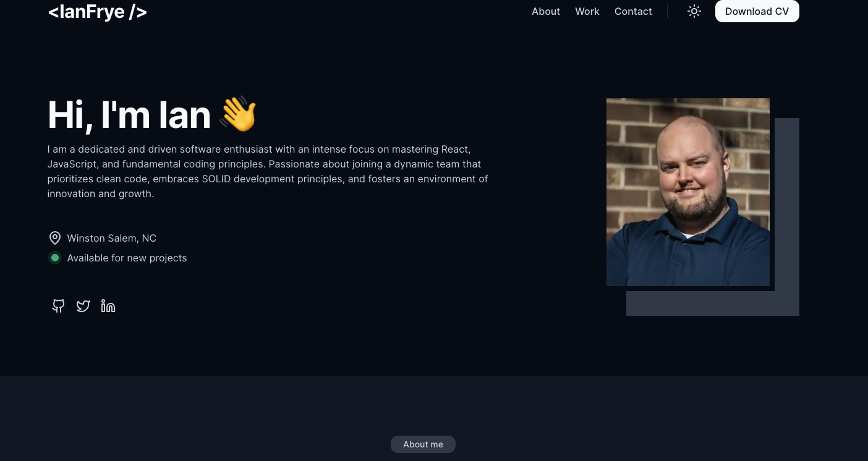Click the green availability status dot
This screenshot has width=868, height=461.
[x=55, y=258]
